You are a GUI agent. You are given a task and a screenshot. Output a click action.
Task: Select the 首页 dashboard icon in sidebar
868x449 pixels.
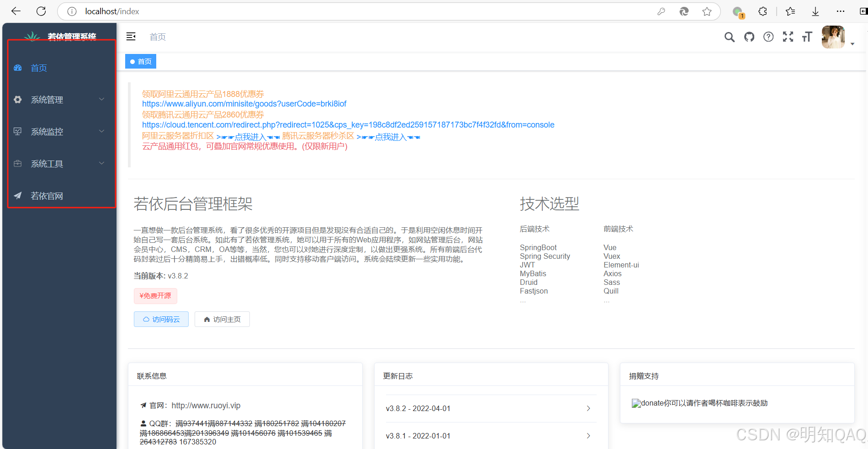coord(17,68)
